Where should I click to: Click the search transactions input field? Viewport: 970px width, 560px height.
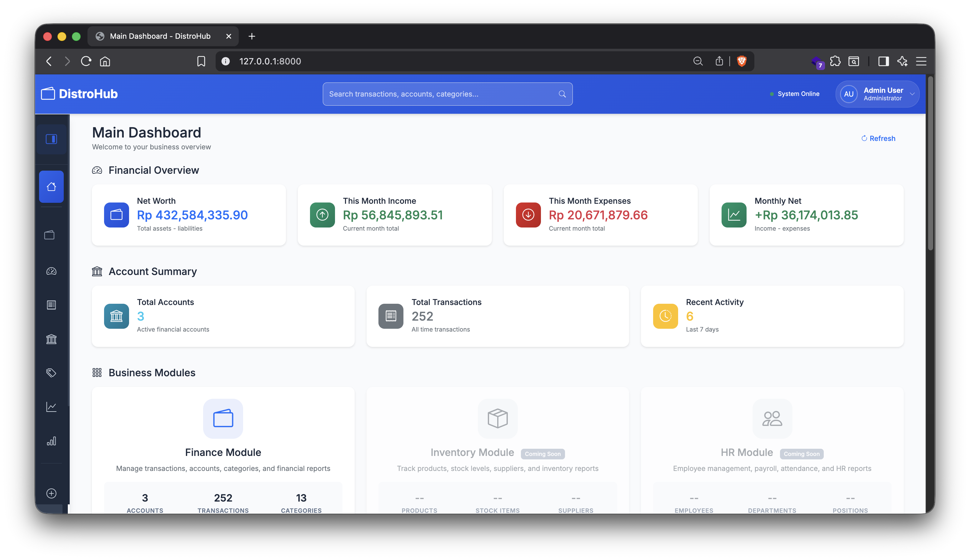coord(447,93)
